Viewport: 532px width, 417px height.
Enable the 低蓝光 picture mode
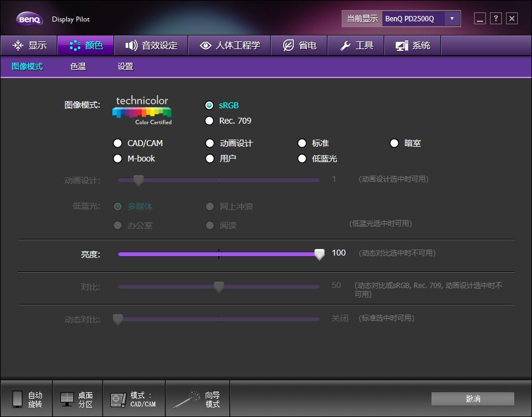pos(301,159)
